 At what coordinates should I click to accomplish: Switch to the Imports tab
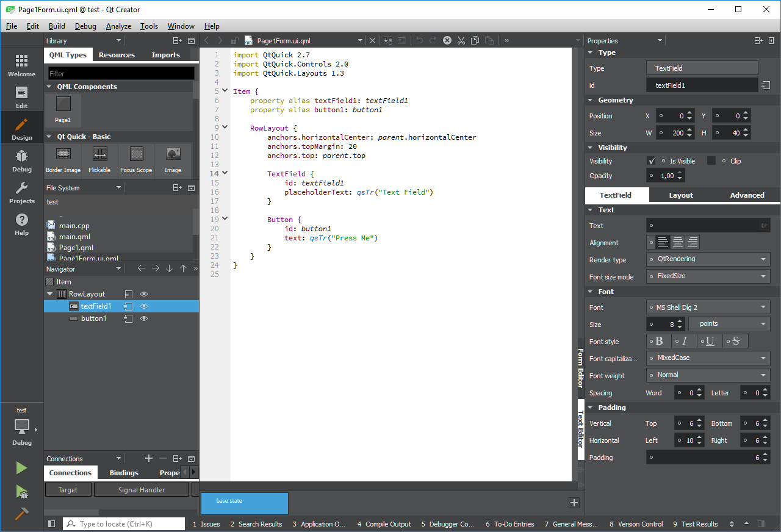click(166, 55)
